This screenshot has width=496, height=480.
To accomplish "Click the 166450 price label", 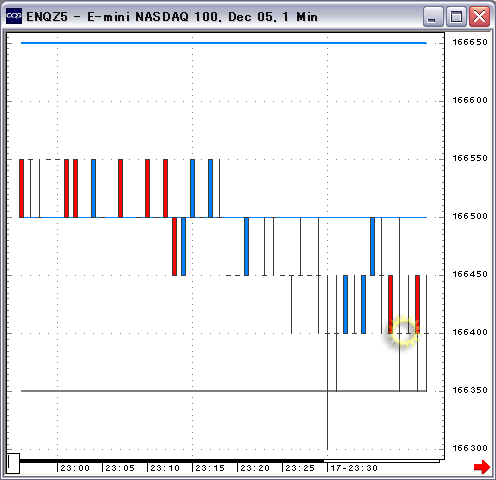I will pyautogui.click(x=470, y=274).
